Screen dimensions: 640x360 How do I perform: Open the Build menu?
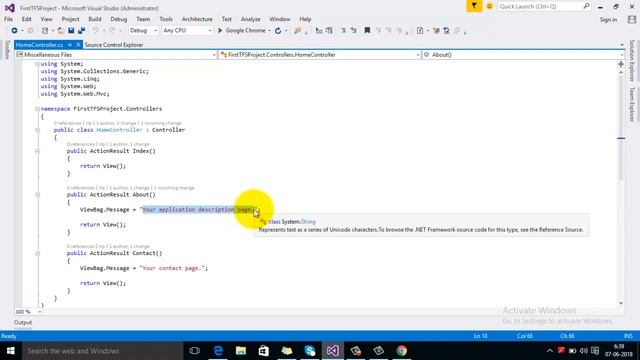pyautogui.click(x=95, y=19)
